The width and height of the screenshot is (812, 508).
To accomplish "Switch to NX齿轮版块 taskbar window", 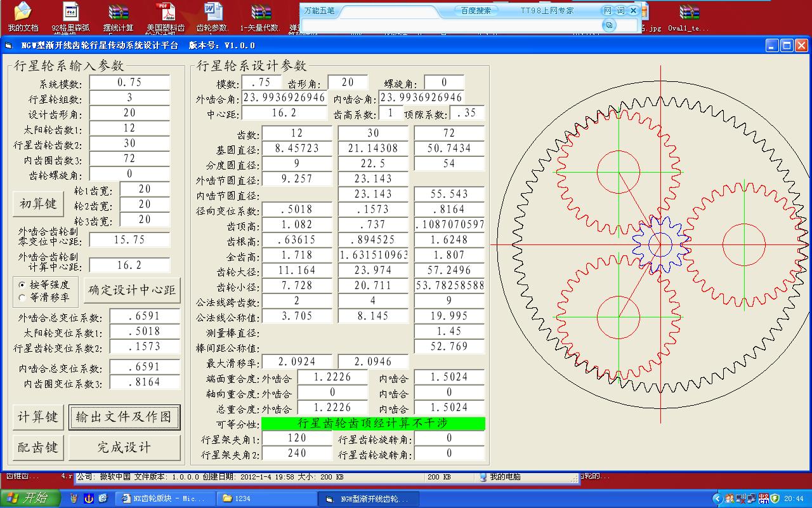I will tap(165, 498).
